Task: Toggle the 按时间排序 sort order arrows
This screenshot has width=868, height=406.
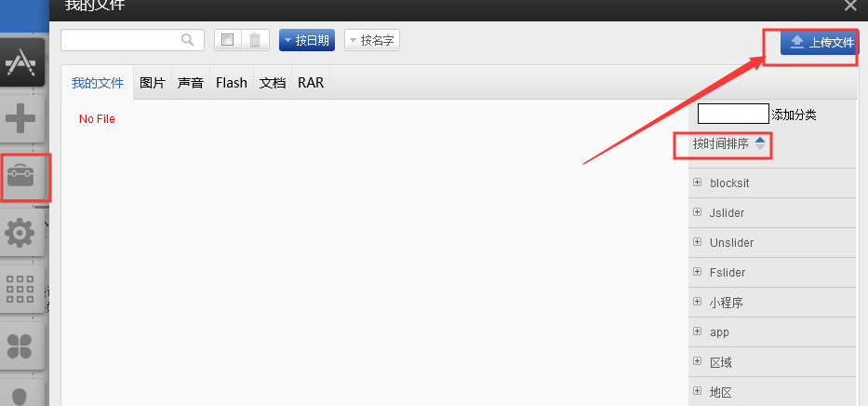Action: pos(760,144)
